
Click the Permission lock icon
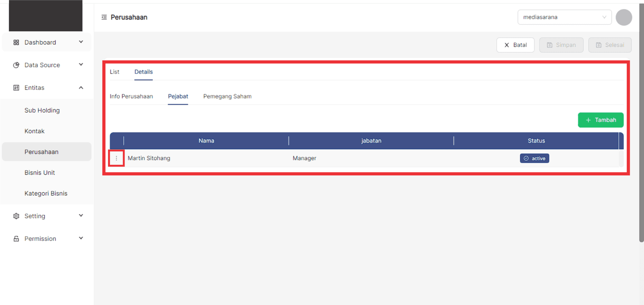(x=16, y=239)
